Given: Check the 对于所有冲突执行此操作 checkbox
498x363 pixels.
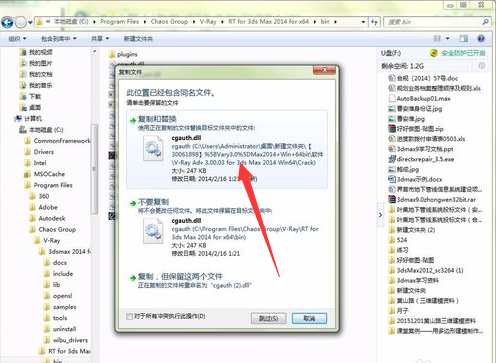Looking at the screenshot, I should [129, 316].
